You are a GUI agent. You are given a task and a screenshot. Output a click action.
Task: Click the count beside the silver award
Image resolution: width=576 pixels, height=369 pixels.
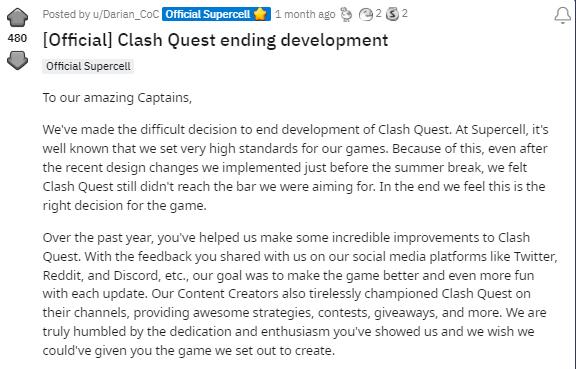404,14
